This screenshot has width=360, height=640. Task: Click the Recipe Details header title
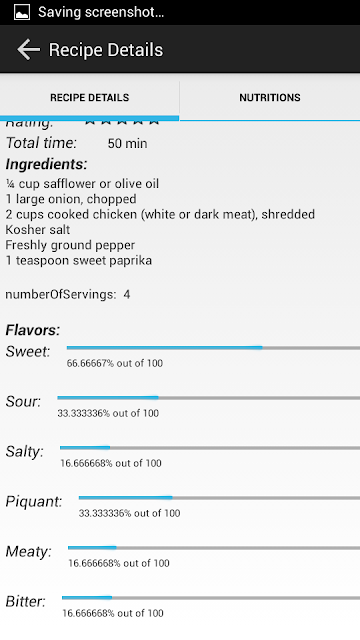(106, 50)
